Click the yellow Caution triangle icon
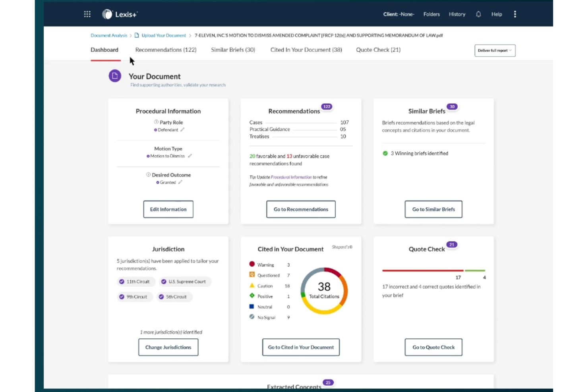This screenshot has height=392, width=588. 252,285
